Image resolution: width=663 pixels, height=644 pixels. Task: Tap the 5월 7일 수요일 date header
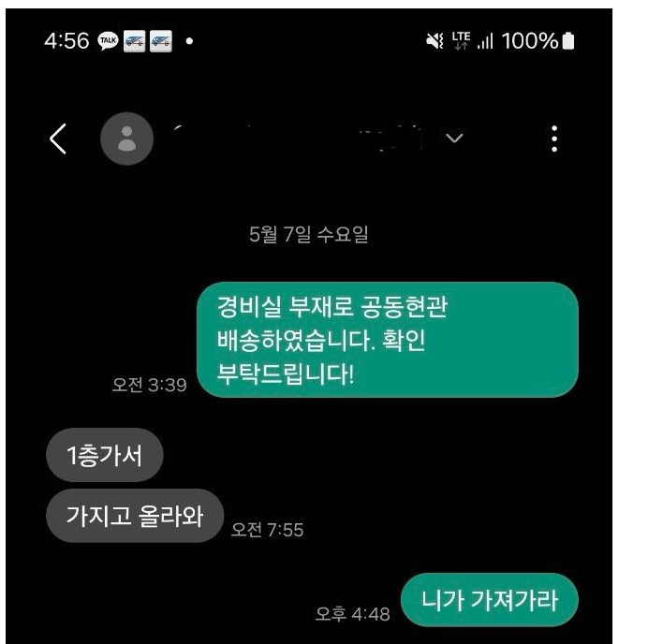[x=309, y=234]
